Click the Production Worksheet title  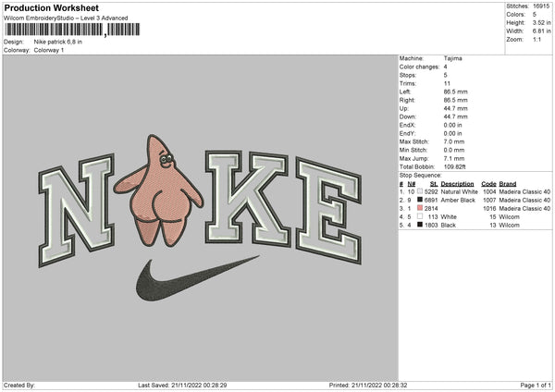point(51,7)
